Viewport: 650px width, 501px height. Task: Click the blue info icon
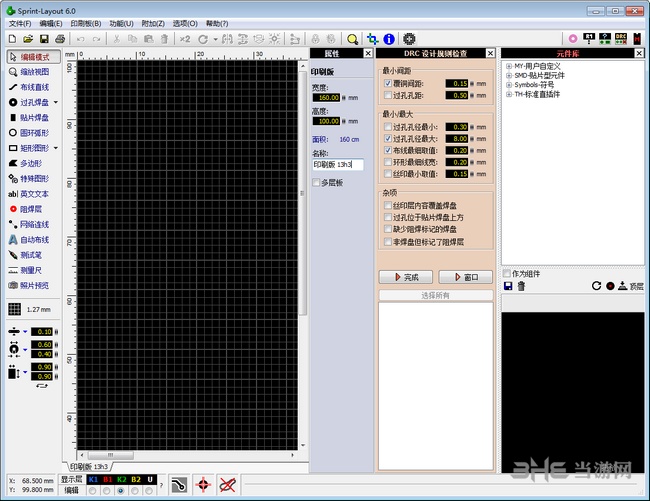(x=389, y=39)
